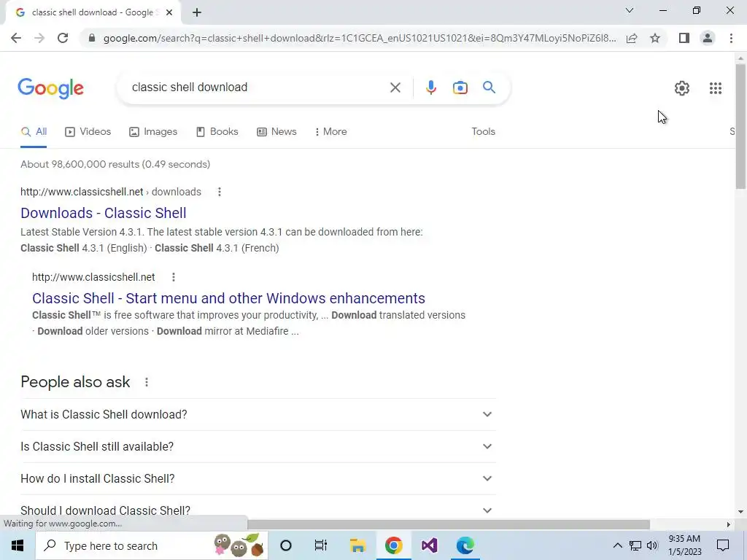Click the vertical page scrollbar
Viewport: 747px width, 560px height.
click(740, 126)
